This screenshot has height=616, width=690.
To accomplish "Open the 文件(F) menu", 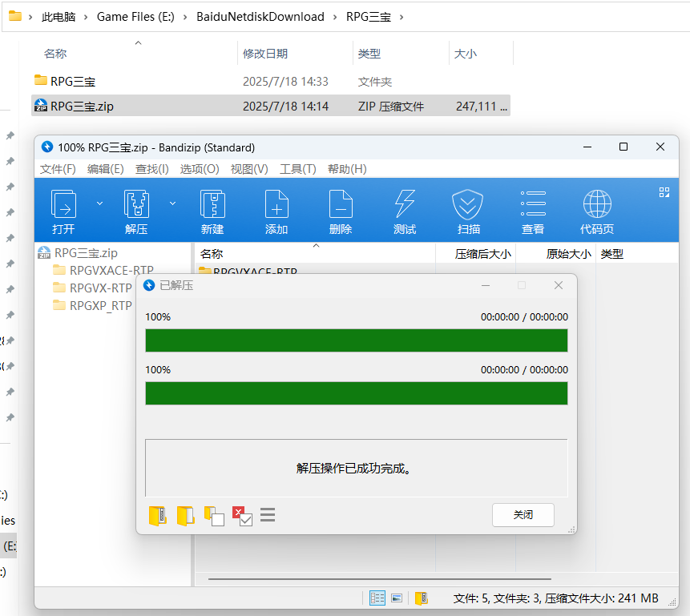I will click(x=58, y=169).
